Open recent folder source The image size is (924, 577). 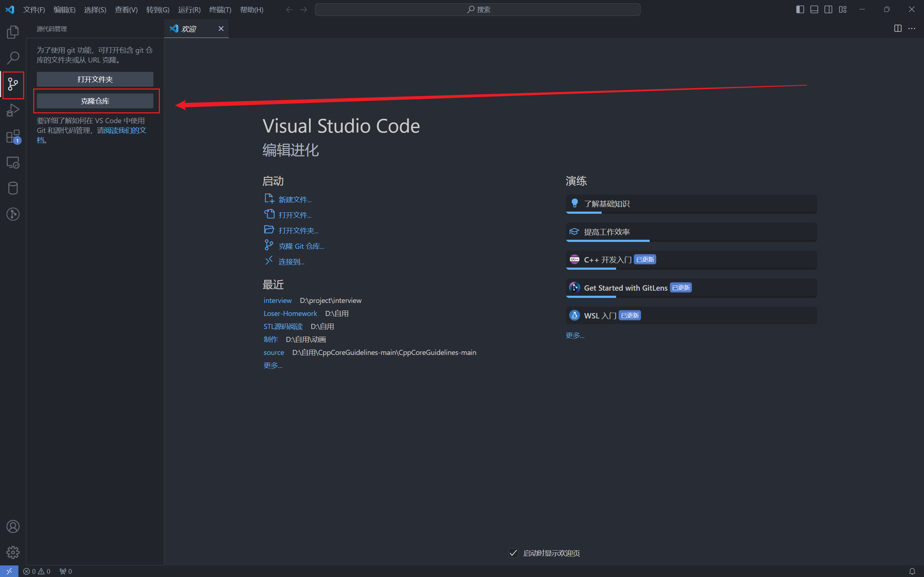(274, 353)
